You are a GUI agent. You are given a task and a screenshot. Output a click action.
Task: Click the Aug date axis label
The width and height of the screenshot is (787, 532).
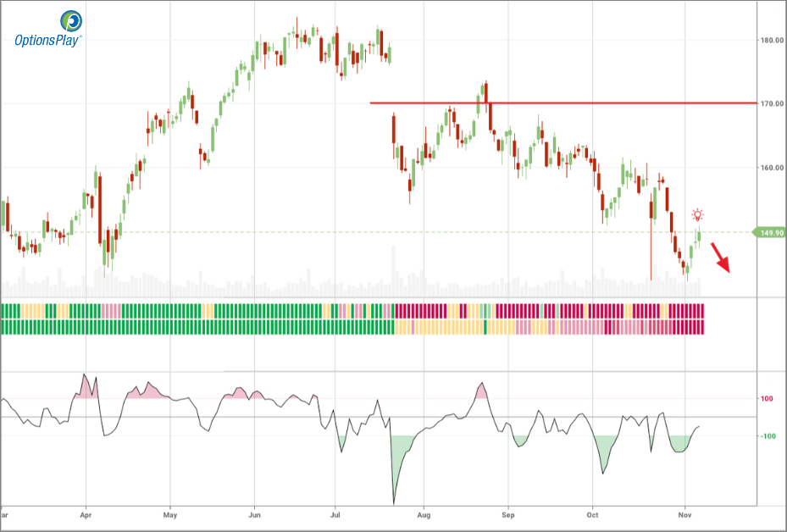(424, 514)
